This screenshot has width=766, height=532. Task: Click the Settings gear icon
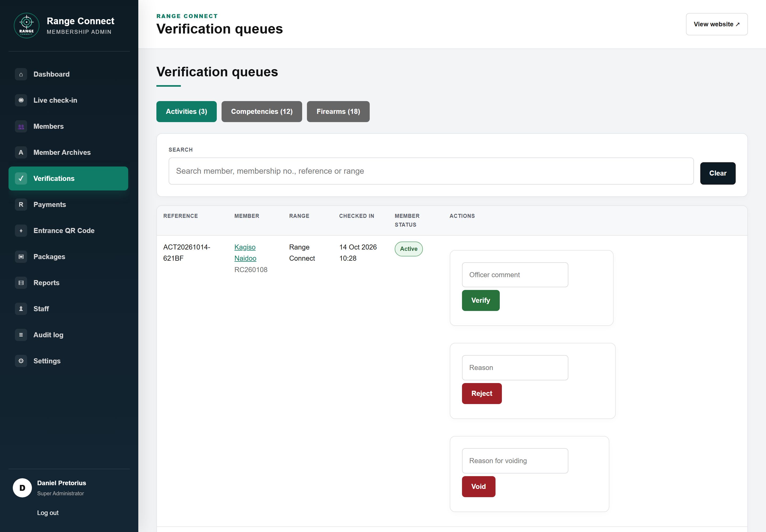click(21, 361)
